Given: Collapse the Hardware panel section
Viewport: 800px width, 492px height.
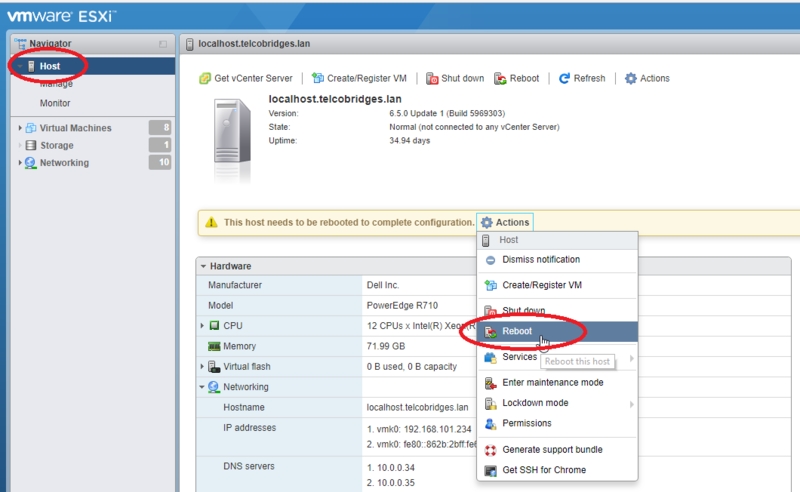Looking at the screenshot, I should [204, 266].
